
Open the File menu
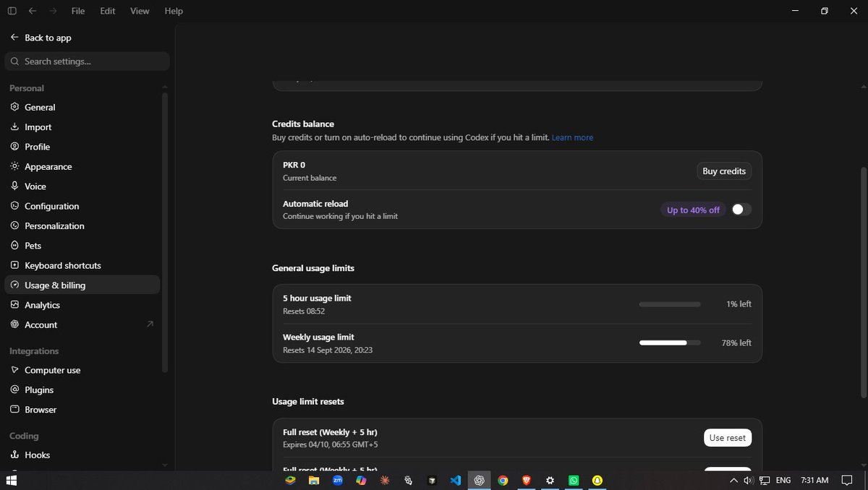(78, 11)
